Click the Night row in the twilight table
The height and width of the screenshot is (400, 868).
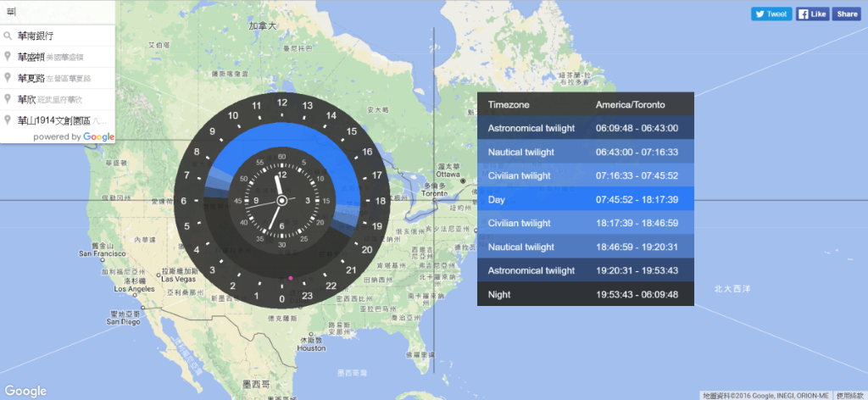(x=585, y=294)
